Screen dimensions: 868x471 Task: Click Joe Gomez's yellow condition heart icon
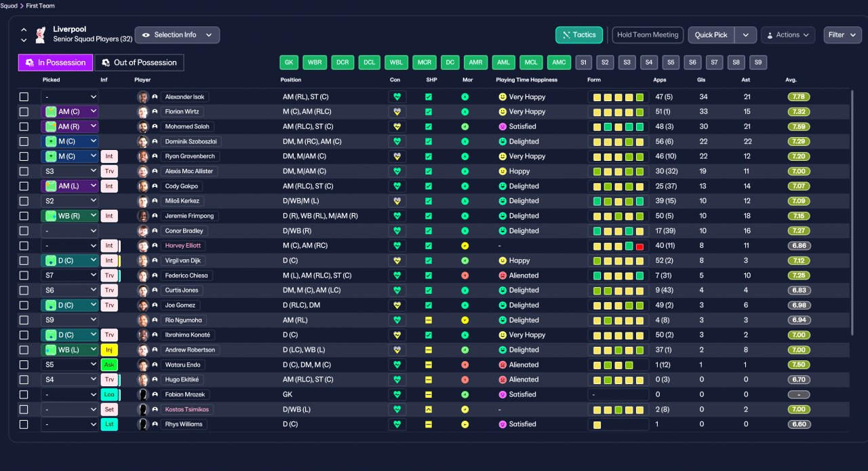(x=397, y=305)
